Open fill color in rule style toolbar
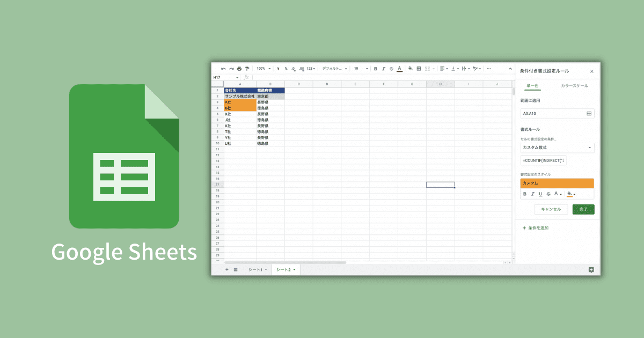 [x=571, y=194]
